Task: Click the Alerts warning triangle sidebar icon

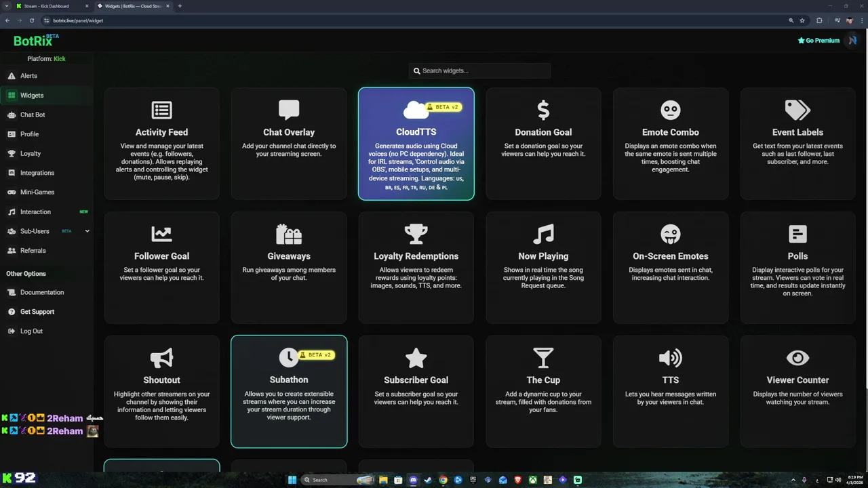Action: (x=12, y=76)
